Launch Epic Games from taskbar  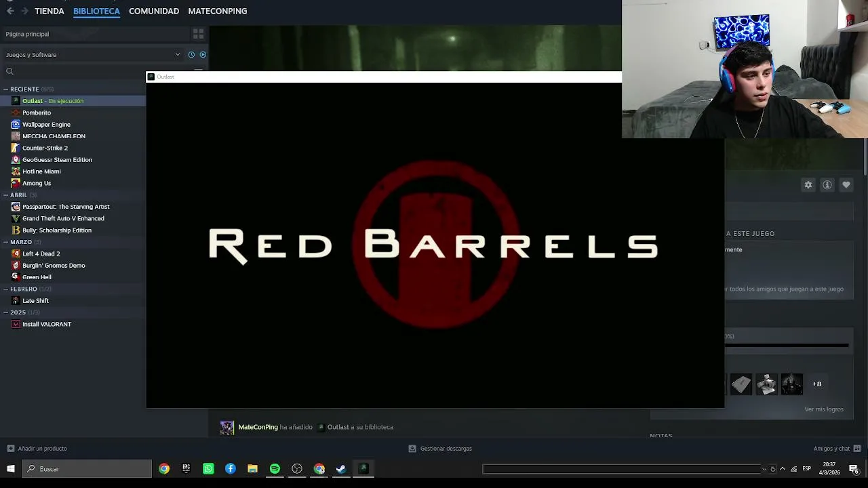[x=186, y=468]
